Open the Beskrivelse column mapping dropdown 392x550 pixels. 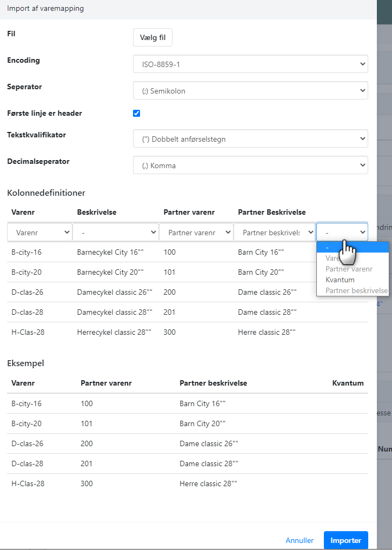pyautogui.click(x=115, y=233)
